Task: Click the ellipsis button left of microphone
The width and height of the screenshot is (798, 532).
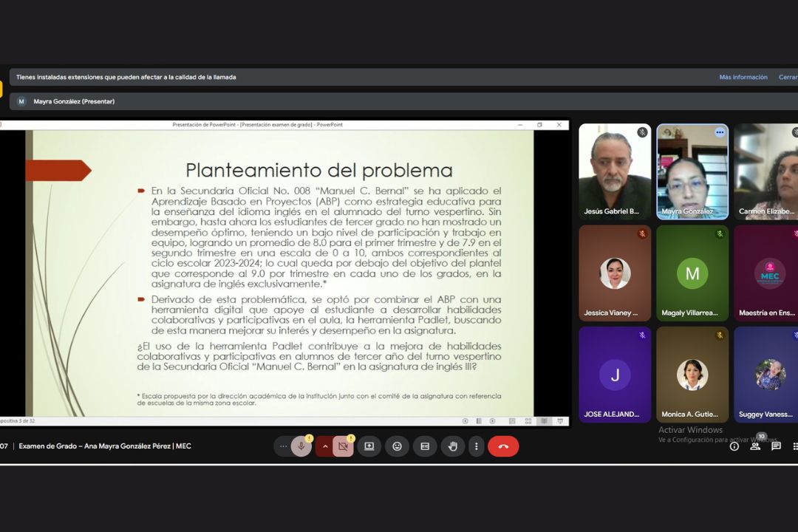Action: tap(283, 446)
